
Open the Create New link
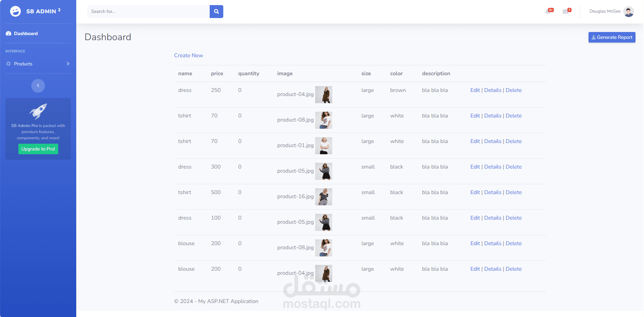(x=189, y=55)
